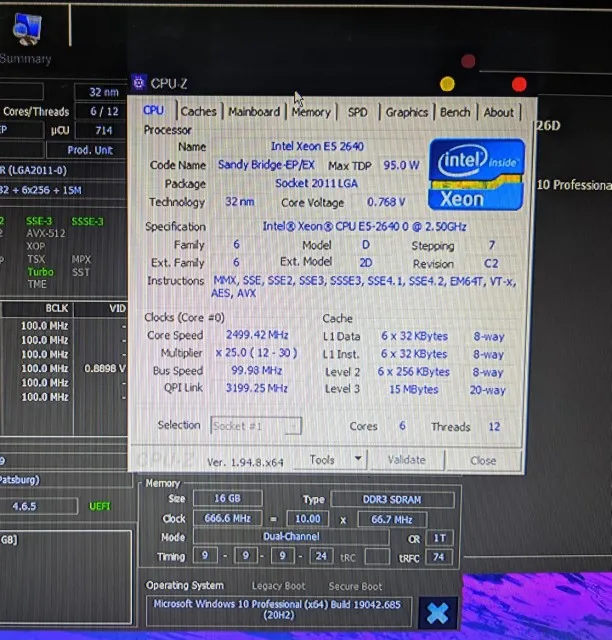Viewport: 612px width, 640px height.
Task: Select the SPD tab in CPU-Z
Action: click(x=358, y=112)
